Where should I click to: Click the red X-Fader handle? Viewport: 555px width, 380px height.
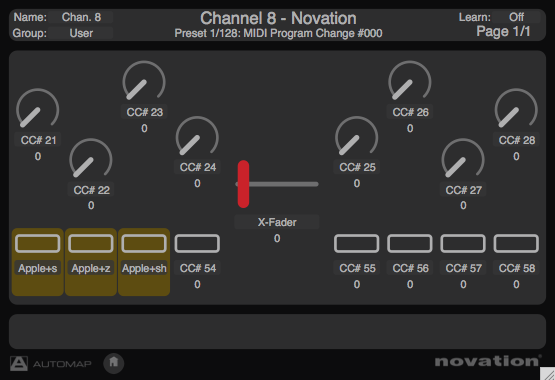(x=244, y=184)
